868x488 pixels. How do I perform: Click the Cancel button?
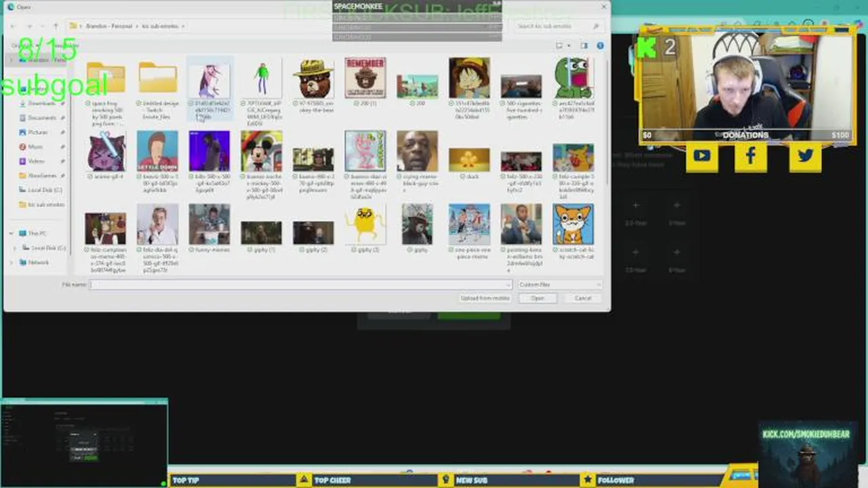click(583, 298)
